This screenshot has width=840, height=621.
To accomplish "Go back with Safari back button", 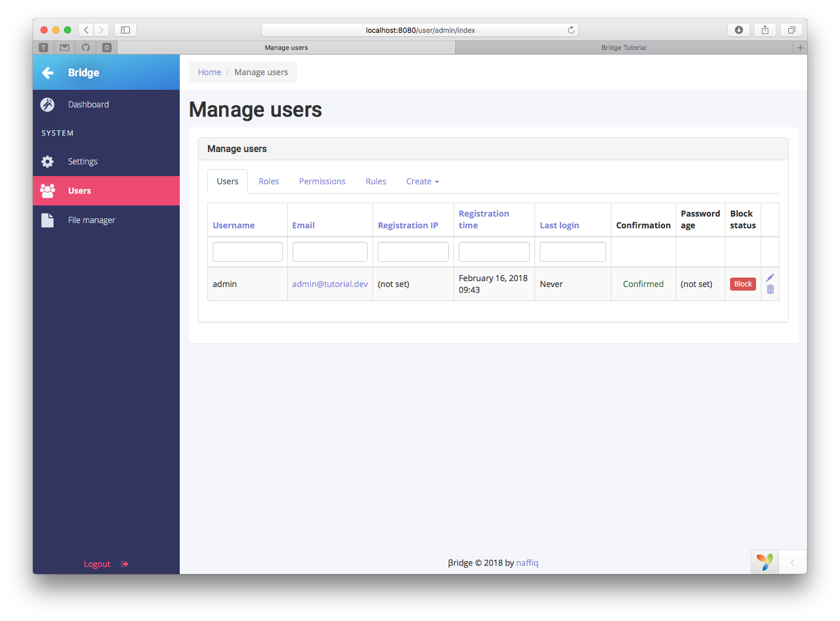I will pos(86,30).
